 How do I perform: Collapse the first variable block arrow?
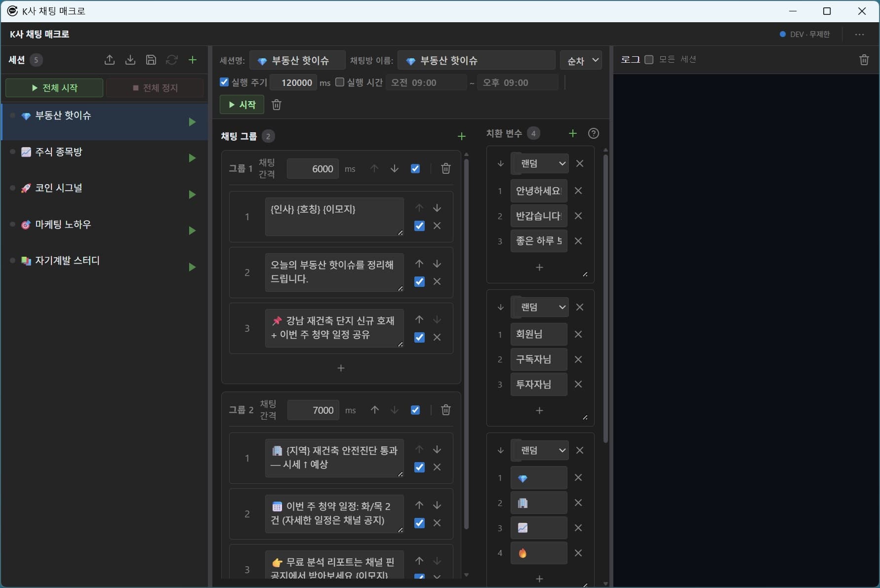(500, 163)
